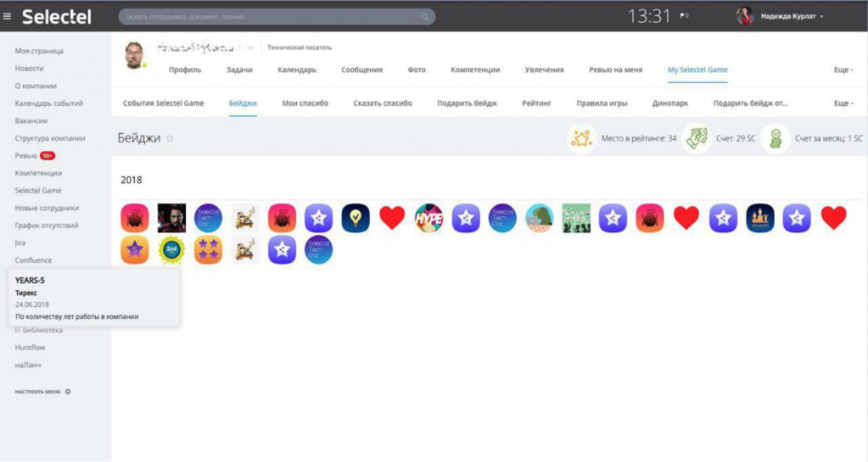868x462 pixels.
Task: Select the orange three-stars badge
Action: [x=208, y=250]
